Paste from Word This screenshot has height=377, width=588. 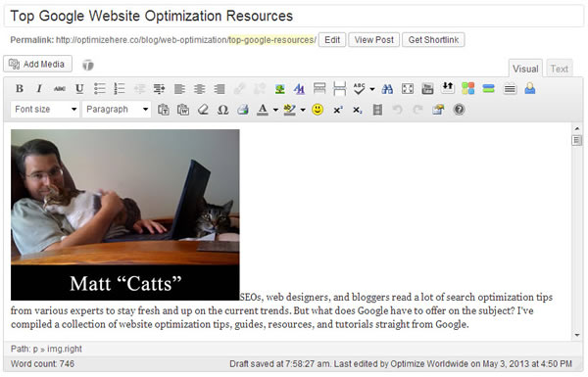[183, 110]
